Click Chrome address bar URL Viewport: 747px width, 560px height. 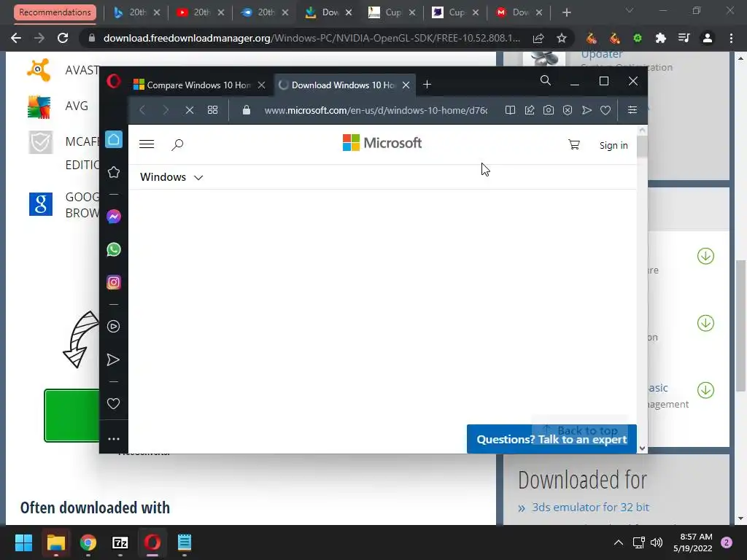coord(311,38)
